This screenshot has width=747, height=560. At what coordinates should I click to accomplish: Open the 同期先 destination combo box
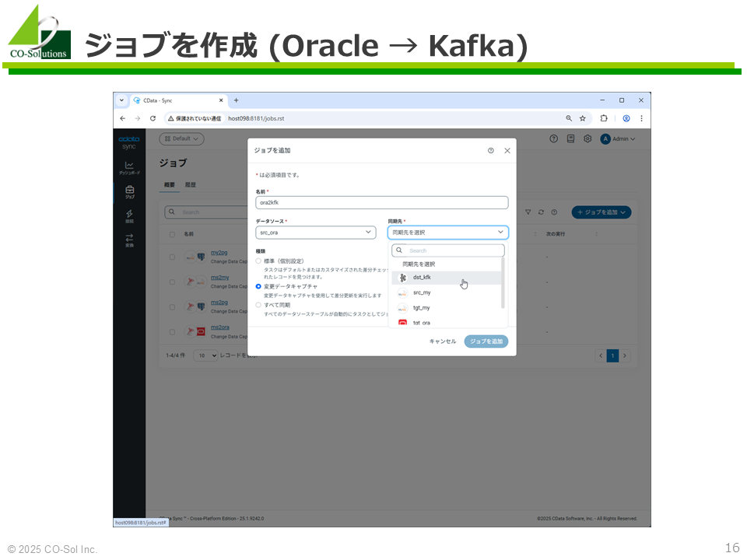click(448, 233)
